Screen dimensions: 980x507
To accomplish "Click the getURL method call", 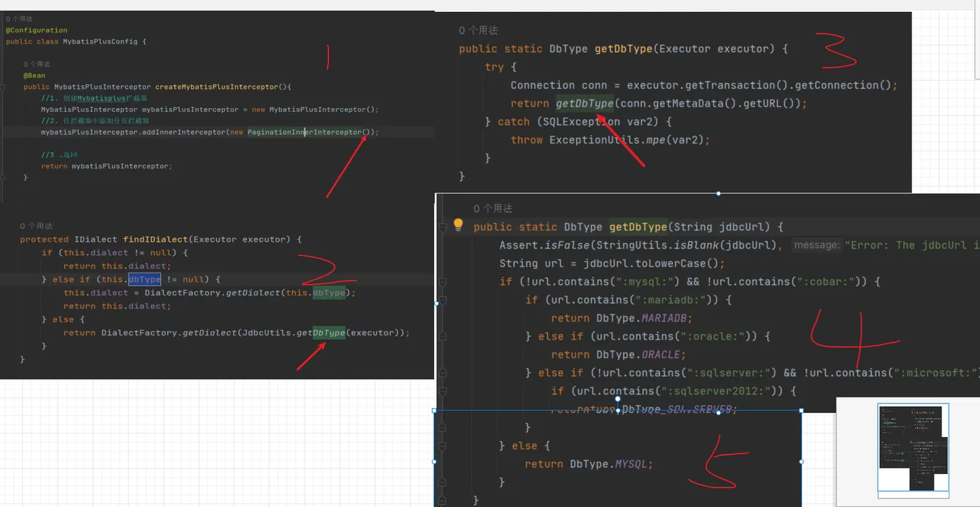I will coord(762,104).
